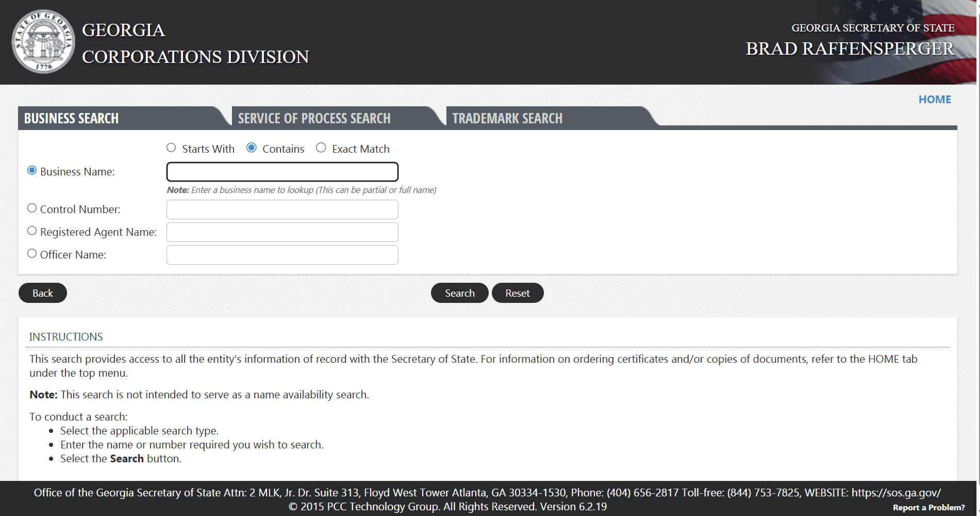The width and height of the screenshot is (980, 516).
Task: Switch to Service of Process Search tab
Action: [314, 118]
